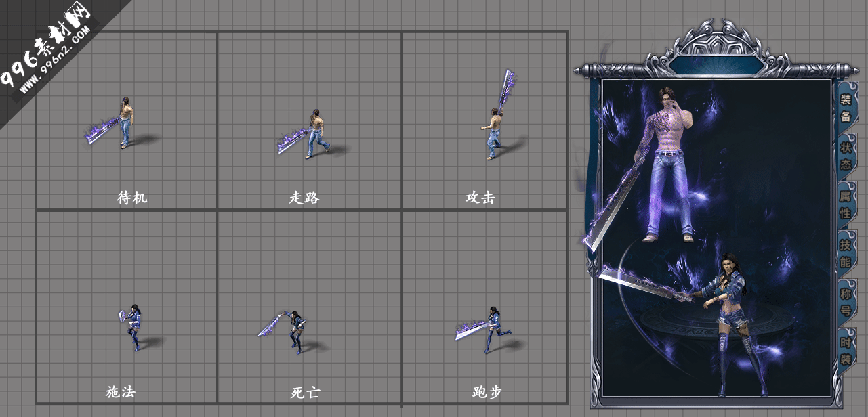The width and height of the screenshot is (868, 417).
Task: Click the 走路 label text
Action: tap(304, 198)
